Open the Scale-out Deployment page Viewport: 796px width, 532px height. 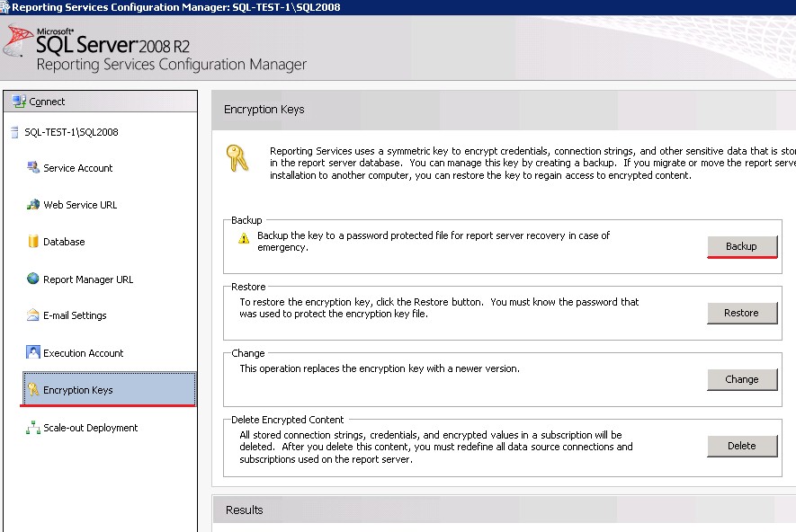pos(90,428)
